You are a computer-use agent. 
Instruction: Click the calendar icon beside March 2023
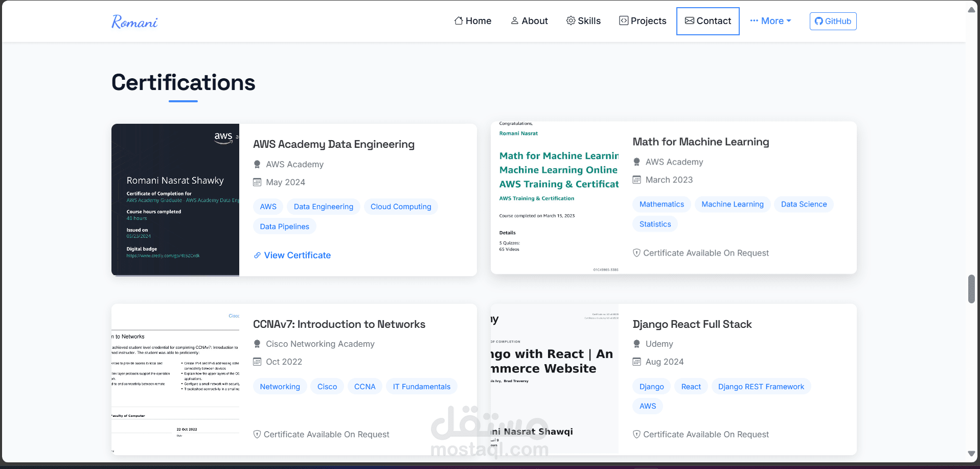point(637,180)
